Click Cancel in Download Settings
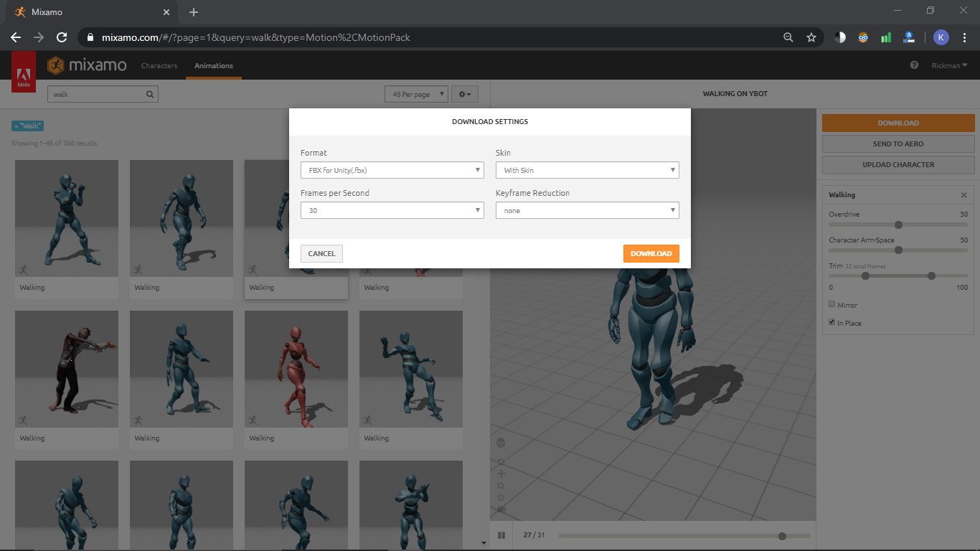This screenshot has width=980, height=551. click(x=321, y=253)
